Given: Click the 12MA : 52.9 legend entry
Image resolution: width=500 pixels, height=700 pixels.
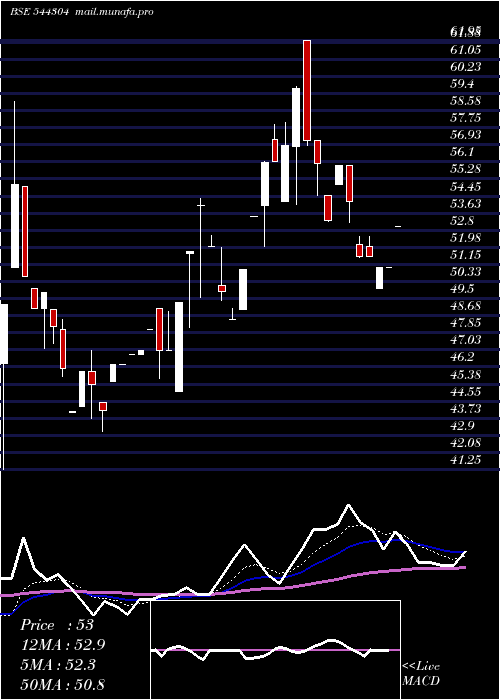Looking at the screenshot, I should point(63,645).
